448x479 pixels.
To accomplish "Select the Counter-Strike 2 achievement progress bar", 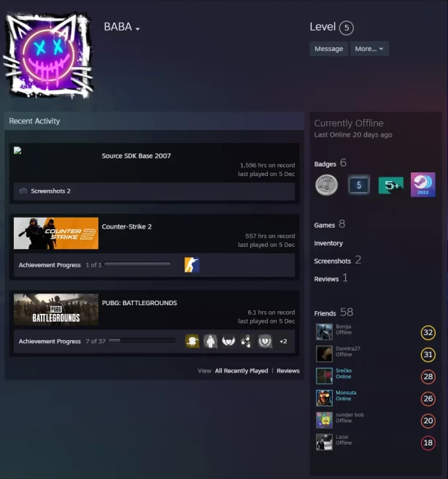I will coord(138,264).
